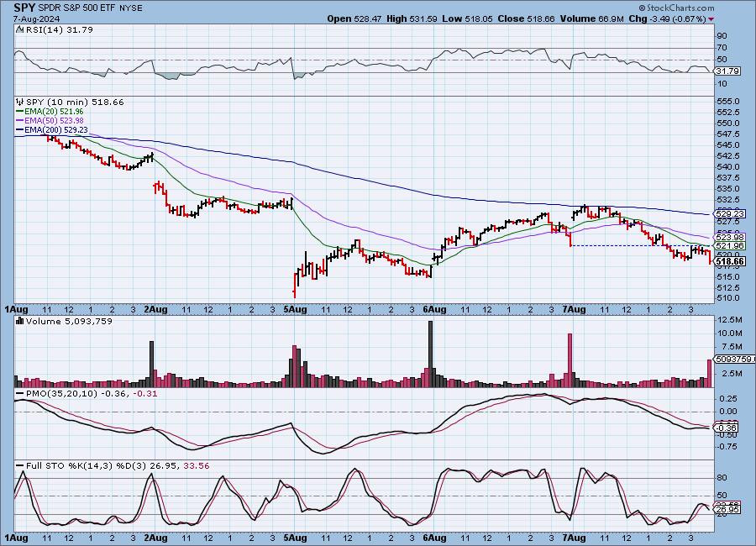Click the red down-triangle next to Chg

tap(711, 19)
